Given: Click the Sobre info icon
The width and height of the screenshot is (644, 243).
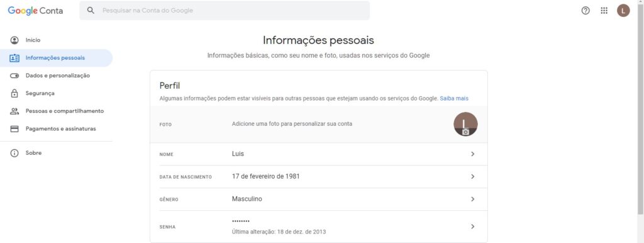Looking at the screenshot, I should pyautogui.click(x=14, y=153).
